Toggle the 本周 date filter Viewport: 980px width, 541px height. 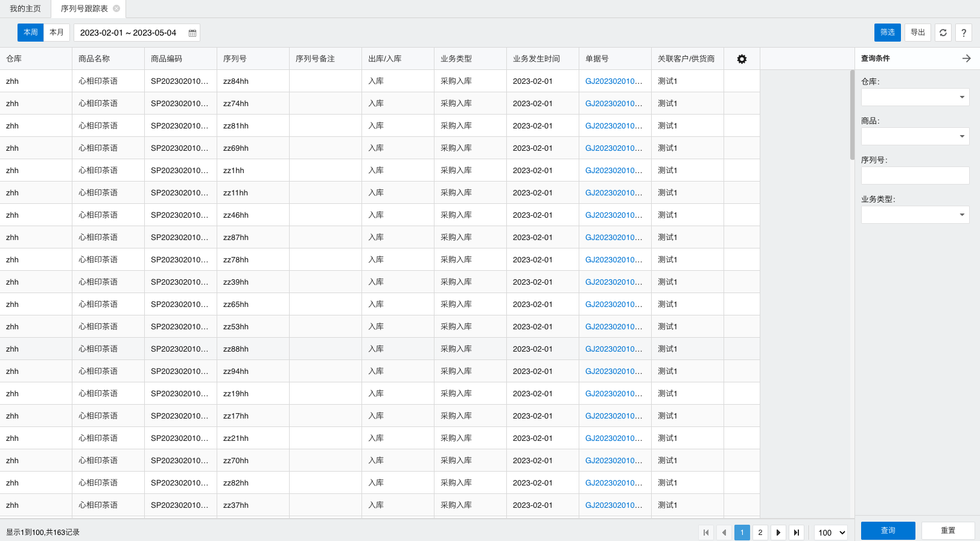pos(31,33)
